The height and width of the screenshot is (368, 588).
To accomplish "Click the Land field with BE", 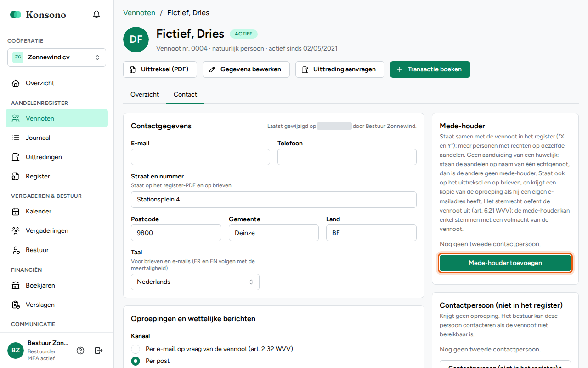I will tap(371, 233).
